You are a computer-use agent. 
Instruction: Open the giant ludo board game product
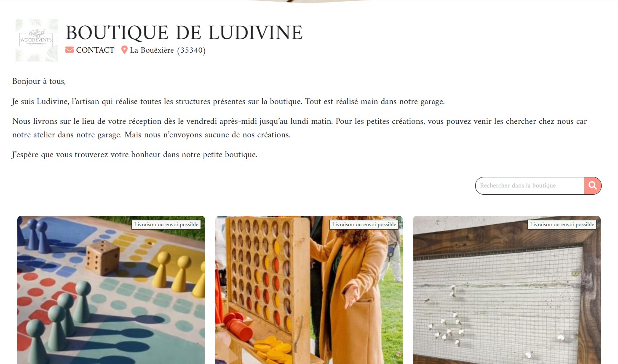111,290
